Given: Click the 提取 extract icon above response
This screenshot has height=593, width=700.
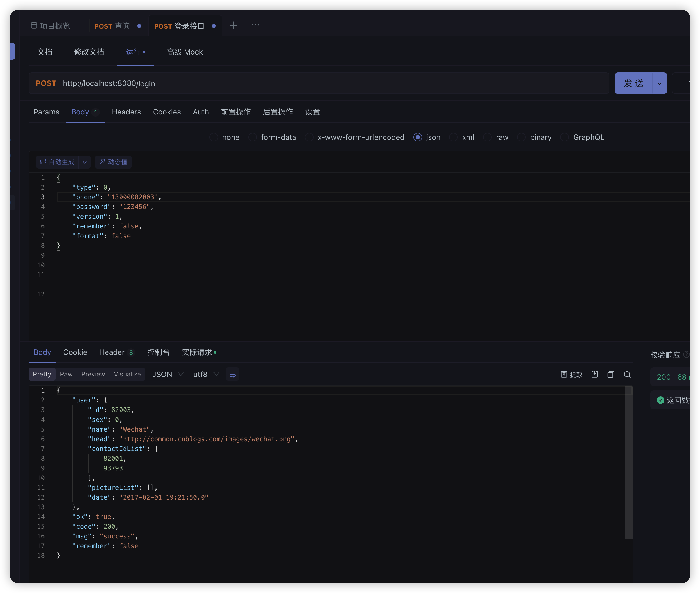Looking at the screenshot, I should click(571, 374).
